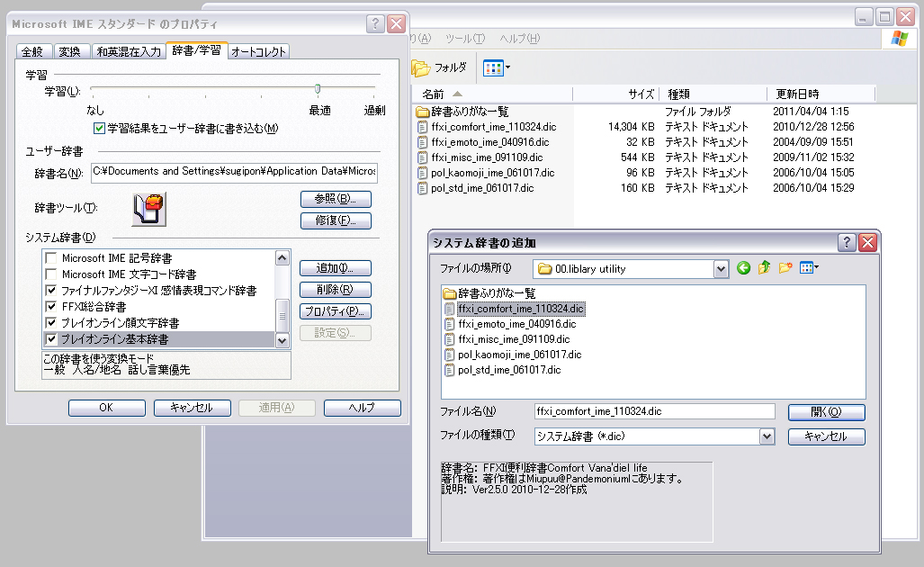The height and width of the screenshot is (567, 924).
Task: Click 参照(B)... button
Action: pos(336,199)
